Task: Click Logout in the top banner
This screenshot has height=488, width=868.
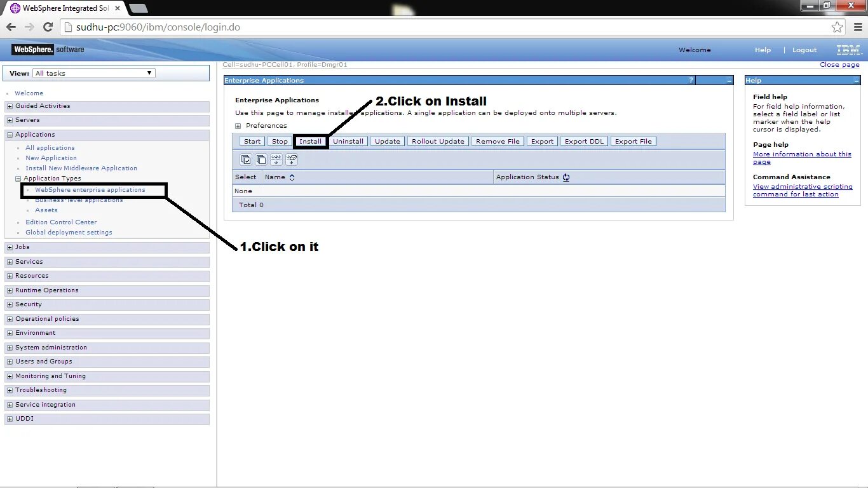Action: (804, 50)
